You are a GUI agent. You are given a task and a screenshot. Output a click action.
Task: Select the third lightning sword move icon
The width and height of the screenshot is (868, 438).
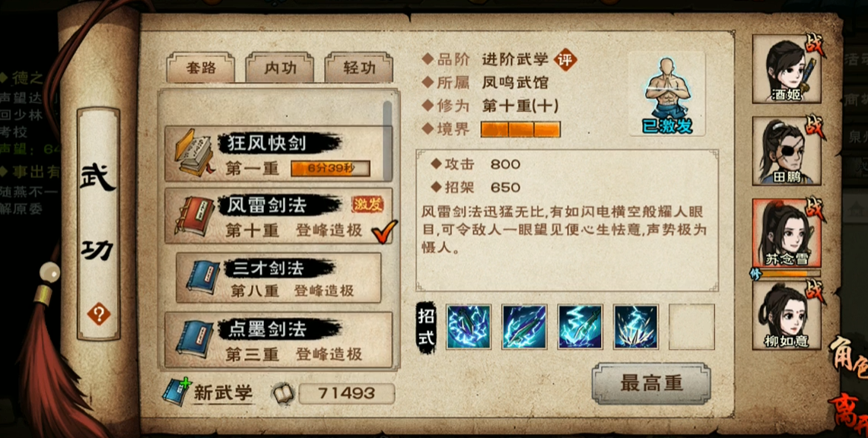[580, 327]
